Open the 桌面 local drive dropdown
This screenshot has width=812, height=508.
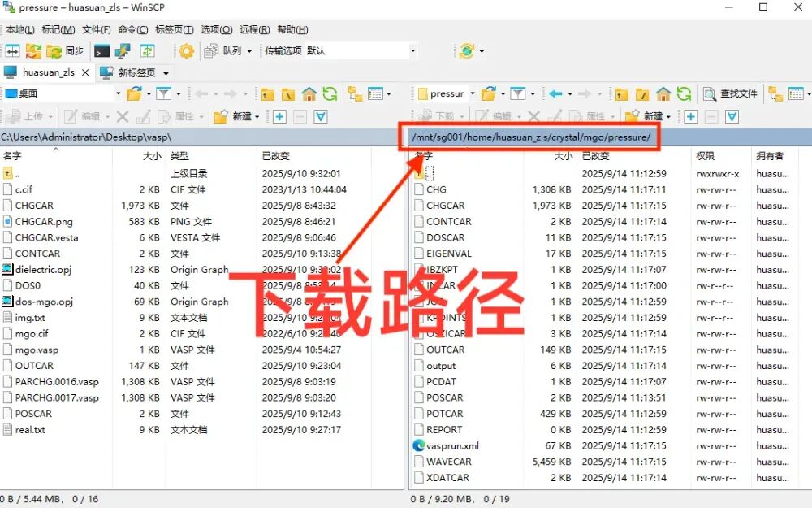pyautogui.click(x=119, y=93)
